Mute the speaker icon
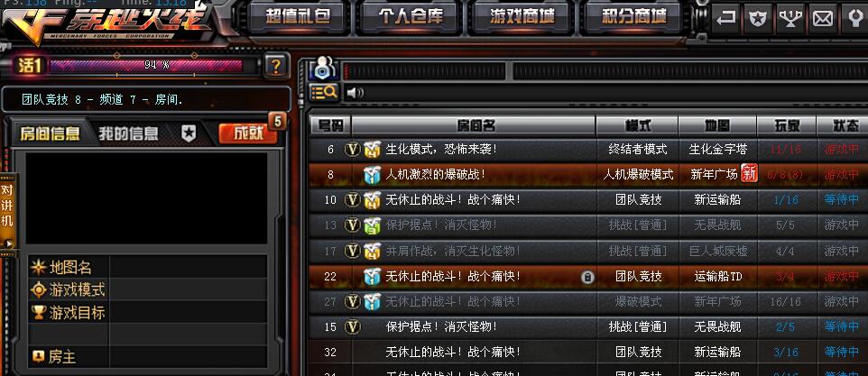868x376 pixels. pyautogui.click(x=355, y=92)
